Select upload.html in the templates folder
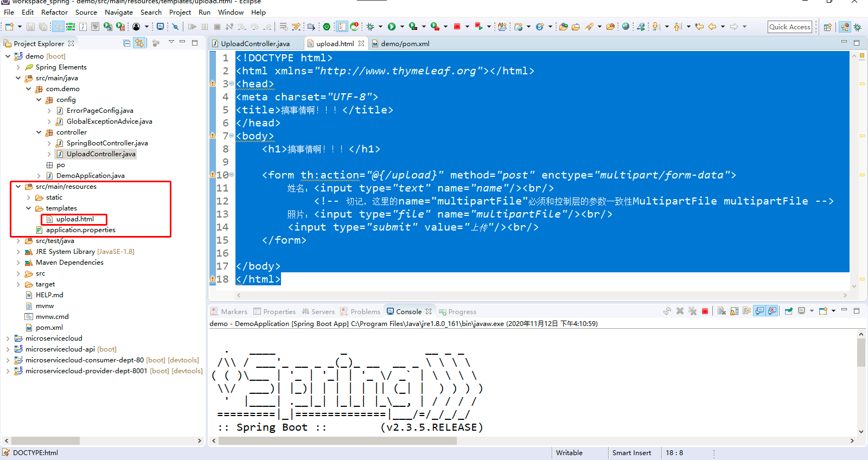Image resolution: width=868 pixels, height=460 pixels. pos(75,219)
